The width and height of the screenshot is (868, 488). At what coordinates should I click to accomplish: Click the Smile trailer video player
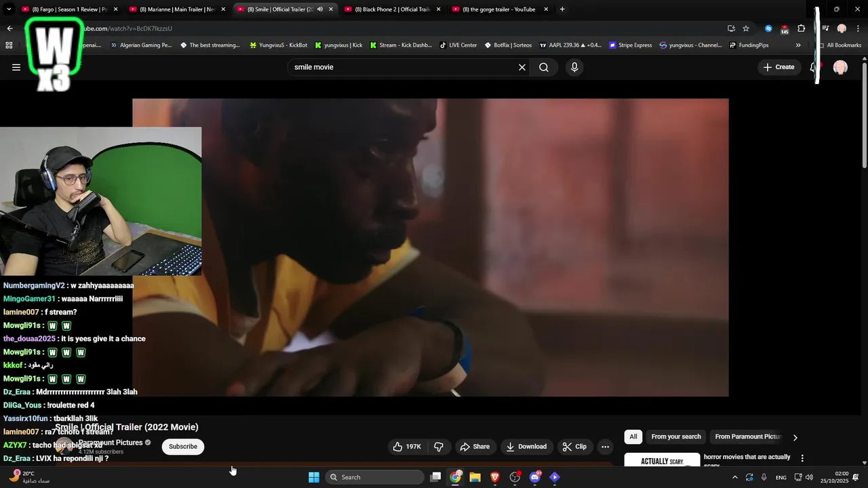pos(431,247)
